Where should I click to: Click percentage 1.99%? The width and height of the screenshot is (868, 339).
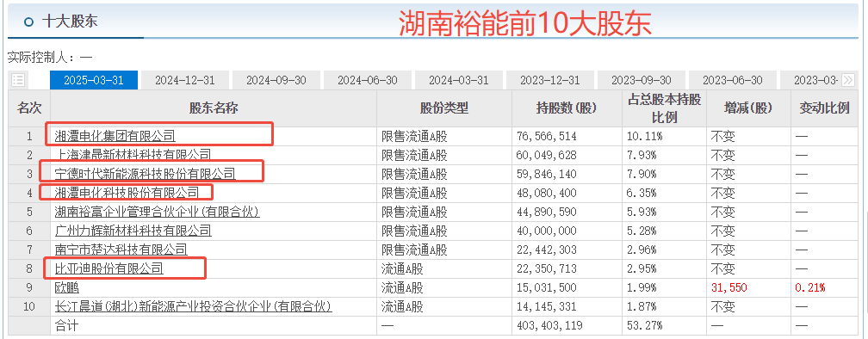(x=642, y=287)
